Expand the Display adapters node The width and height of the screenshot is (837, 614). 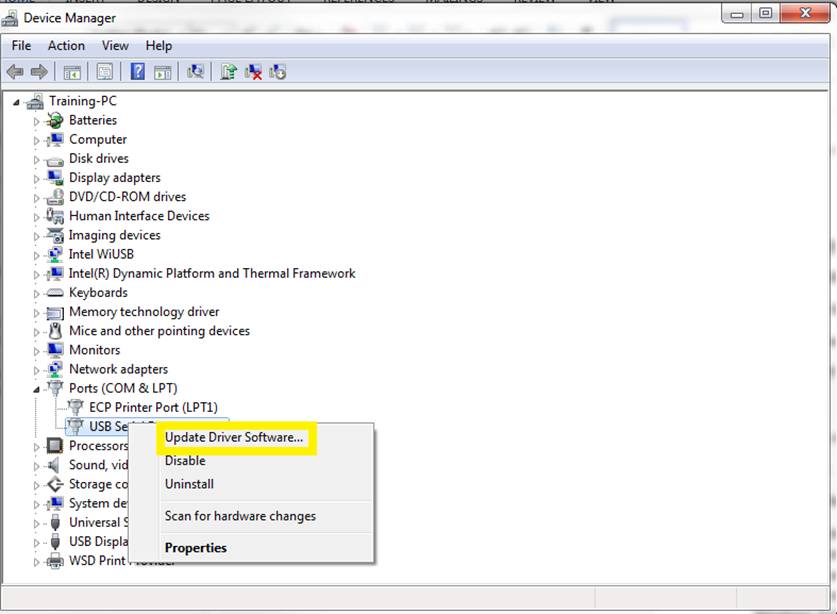(x=37, y=178)
